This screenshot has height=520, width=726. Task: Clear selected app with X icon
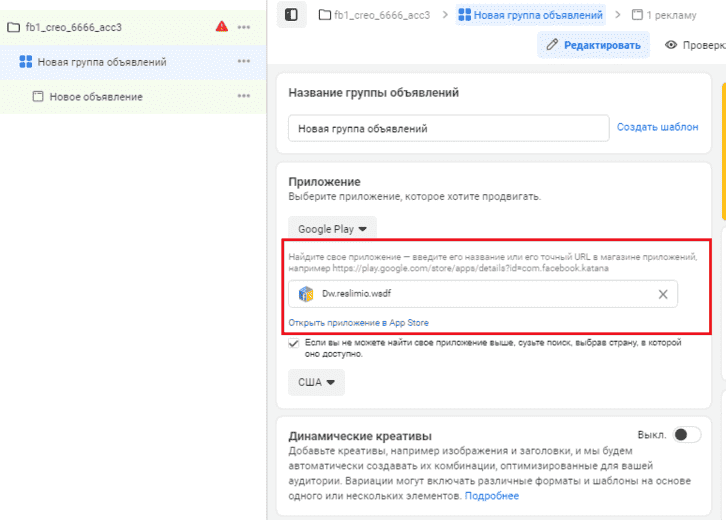[663, 294]
